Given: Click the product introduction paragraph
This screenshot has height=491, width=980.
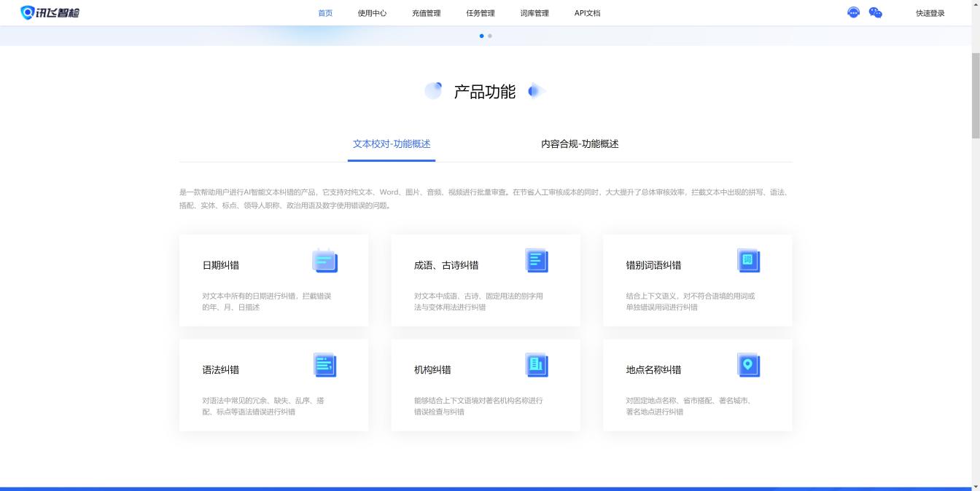Looking at the screenshot, I should click(x=483, y=199).
